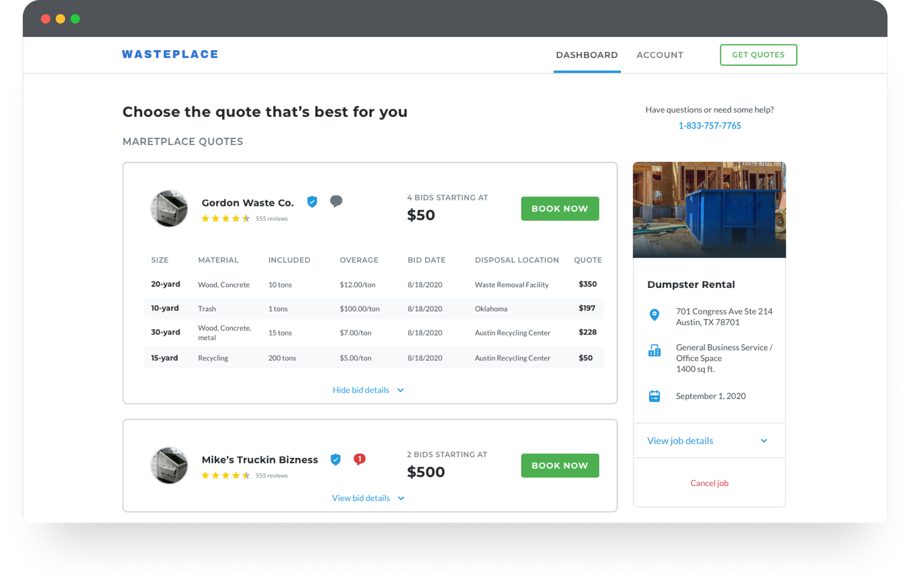Click the WASTEPLACE logo
Screen dimensions: 915x588
pyautogui.click(x=170, y=54)
